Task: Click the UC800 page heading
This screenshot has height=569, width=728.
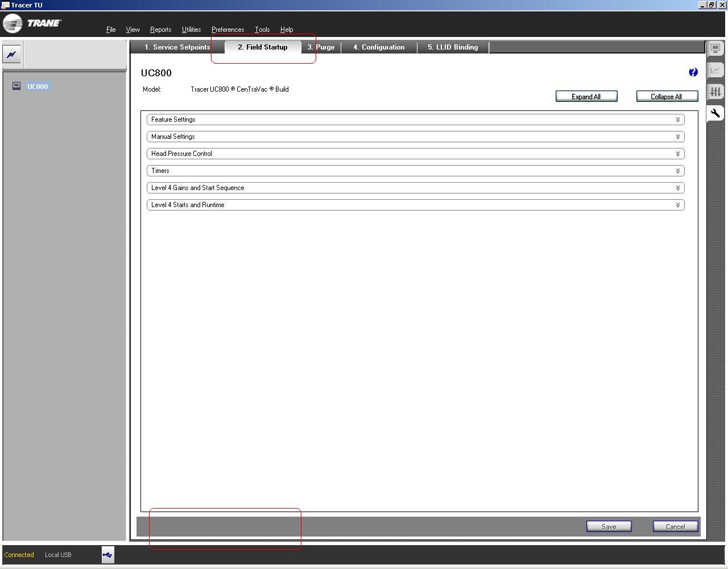Action: pos(156,73)
